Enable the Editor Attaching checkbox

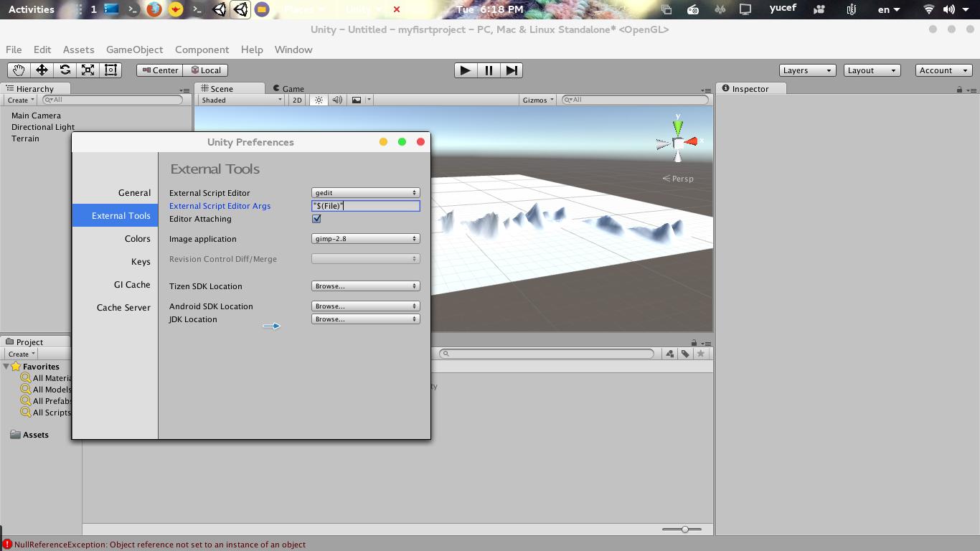316,218
